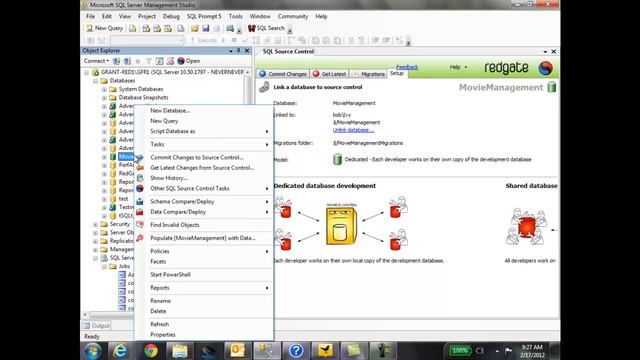Click the File Explorer taskbar icon

point(179,351)
